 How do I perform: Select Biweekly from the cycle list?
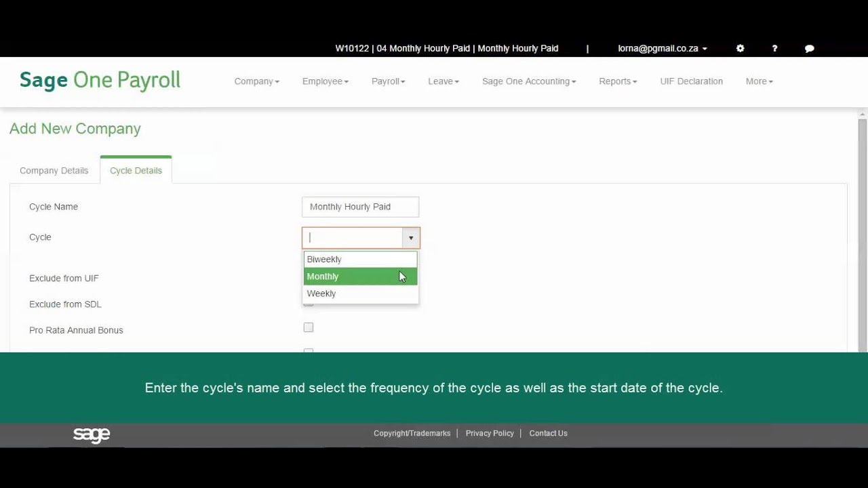(x=360, y=260)
